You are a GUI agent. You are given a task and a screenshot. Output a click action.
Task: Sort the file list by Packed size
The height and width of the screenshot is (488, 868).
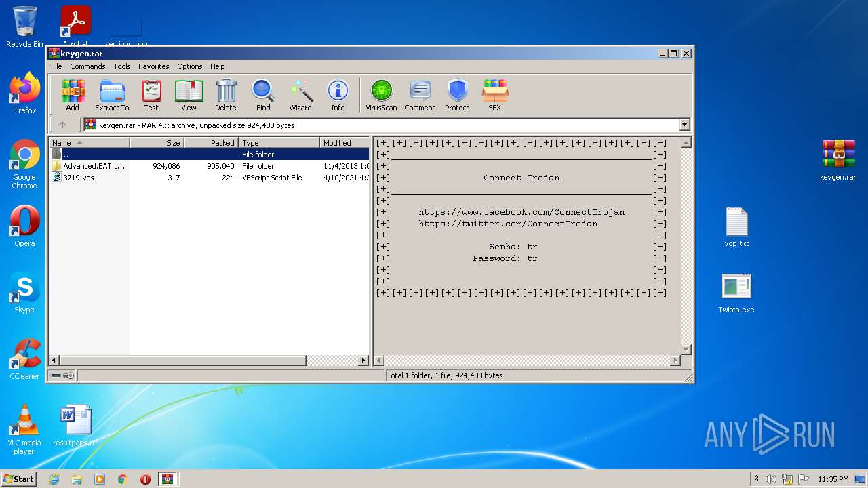click(x=211, y=142)
